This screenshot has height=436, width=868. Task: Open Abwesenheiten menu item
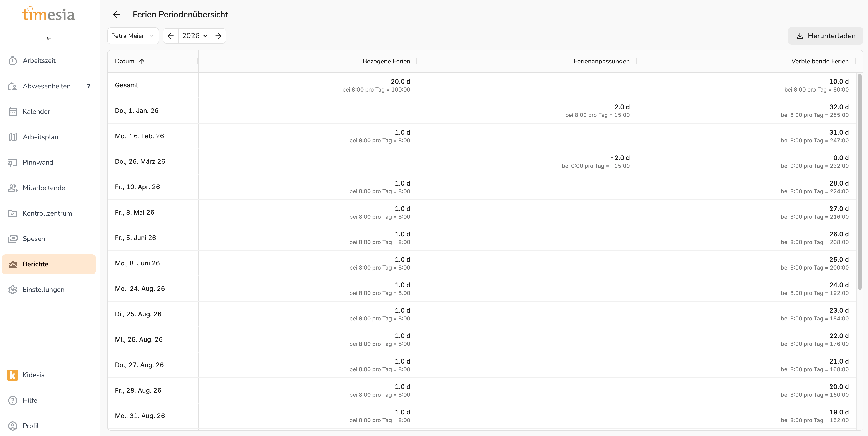(47, 86)
